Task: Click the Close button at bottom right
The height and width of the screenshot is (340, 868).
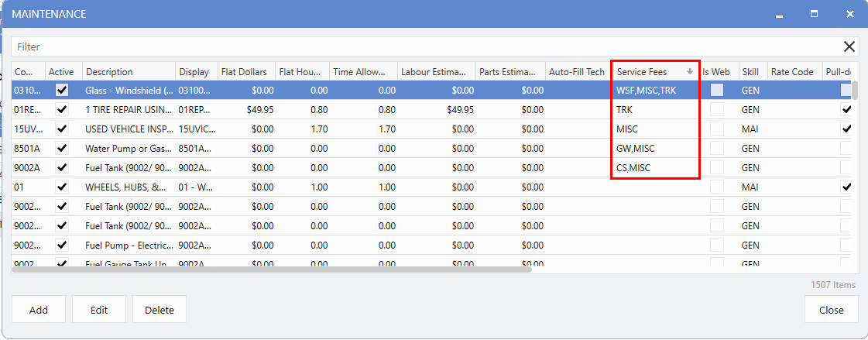Action: pyautogui.click(x=831, y=310)
